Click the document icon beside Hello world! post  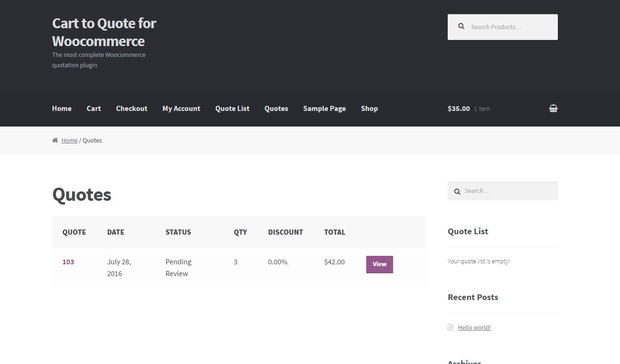[x=451, y=327]
